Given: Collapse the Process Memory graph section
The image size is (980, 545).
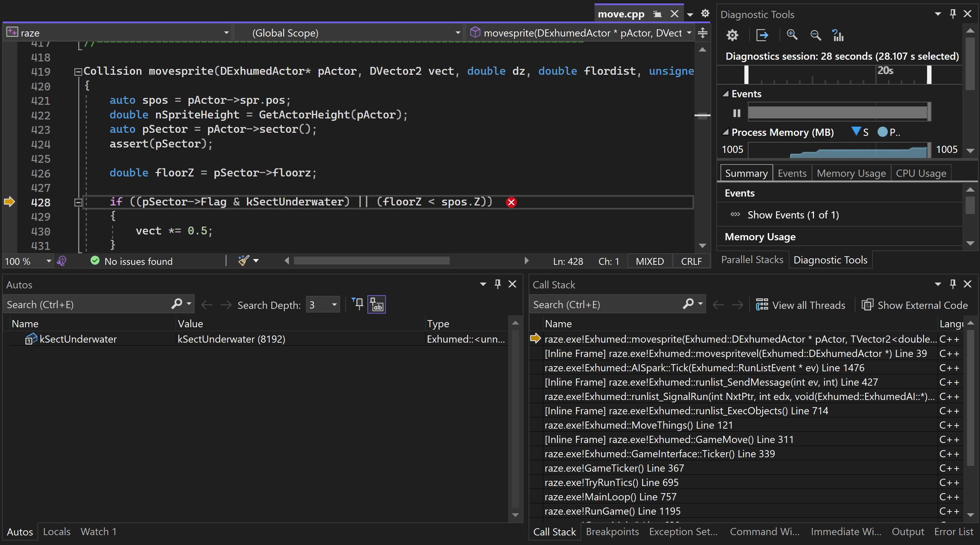Looking at the screenshot, I should (x=726, y=132).
